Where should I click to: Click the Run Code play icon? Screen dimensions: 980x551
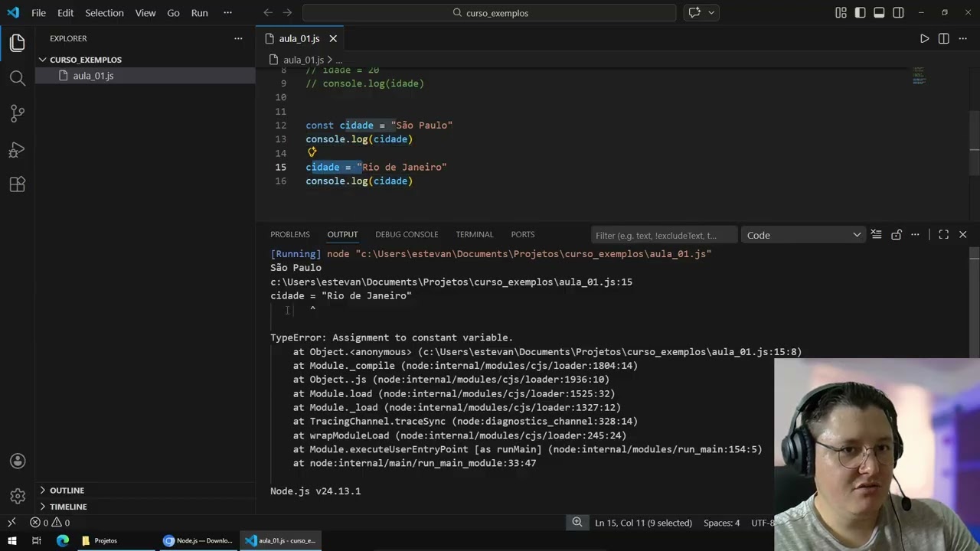[924, 38]
